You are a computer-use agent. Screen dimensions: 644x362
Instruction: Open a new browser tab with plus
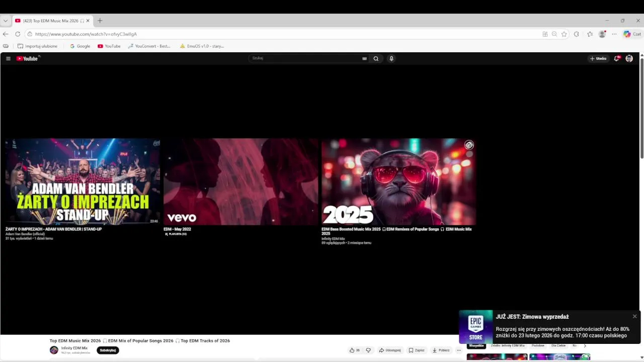100,21
